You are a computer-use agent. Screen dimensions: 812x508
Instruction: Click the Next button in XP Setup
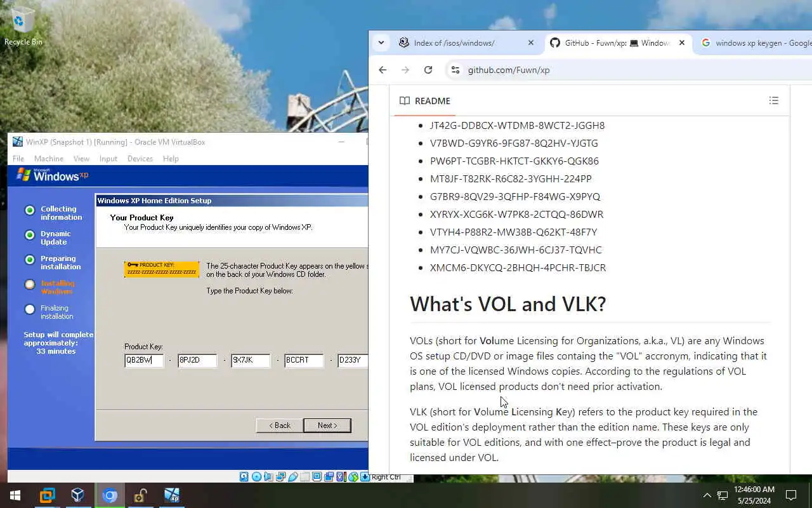click(x=327, y=425)
